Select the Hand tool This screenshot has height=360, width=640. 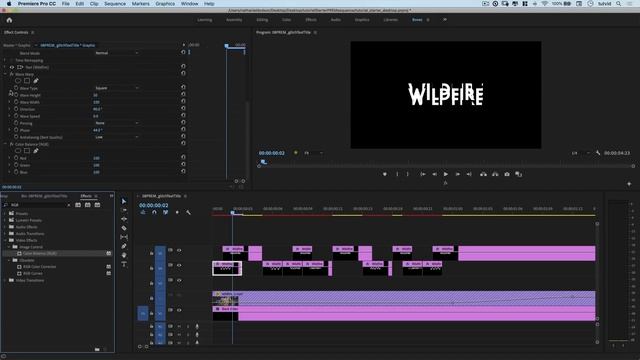[124, 255]
